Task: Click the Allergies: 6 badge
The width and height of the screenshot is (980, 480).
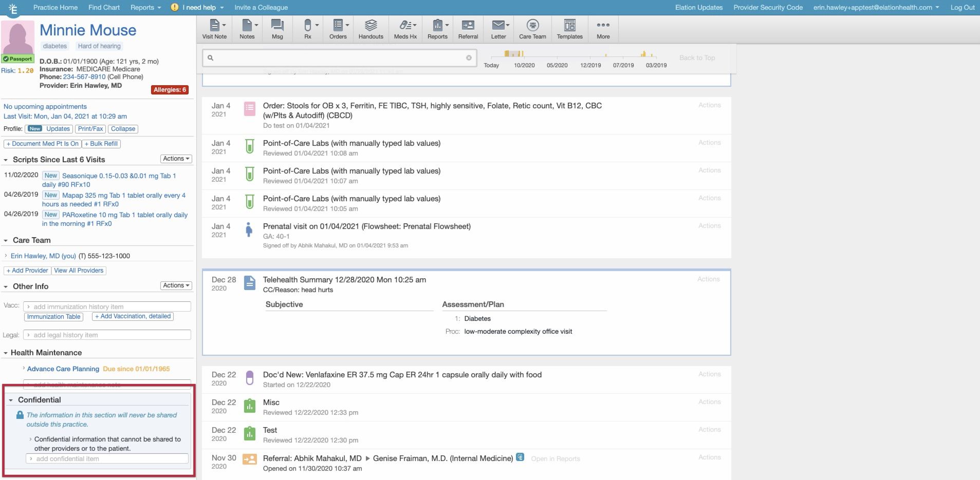Action: (x=170, y=90)
